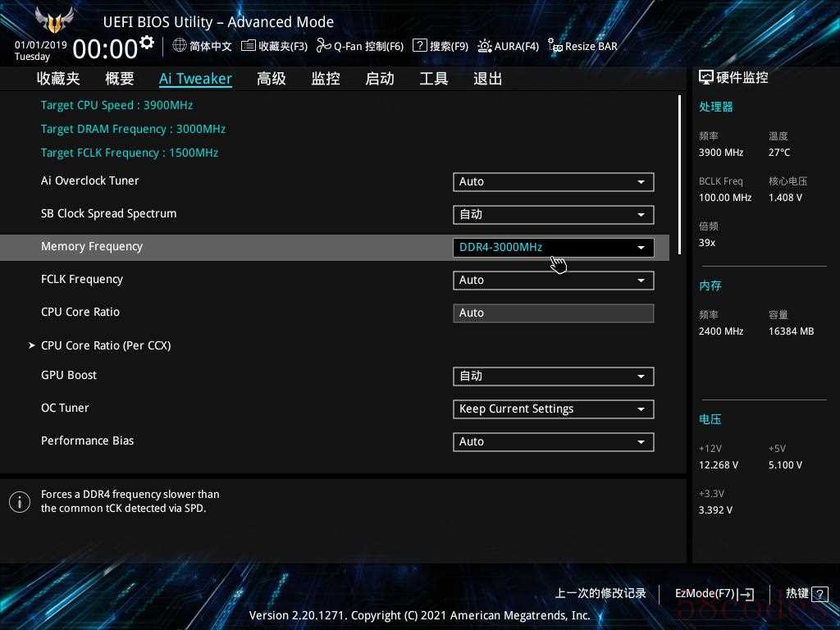Image resolution: width=840 pixels, height=630 pixels.
Task: Open 上一次的修改记录 last modified log
Action: [x=600, y=594]
